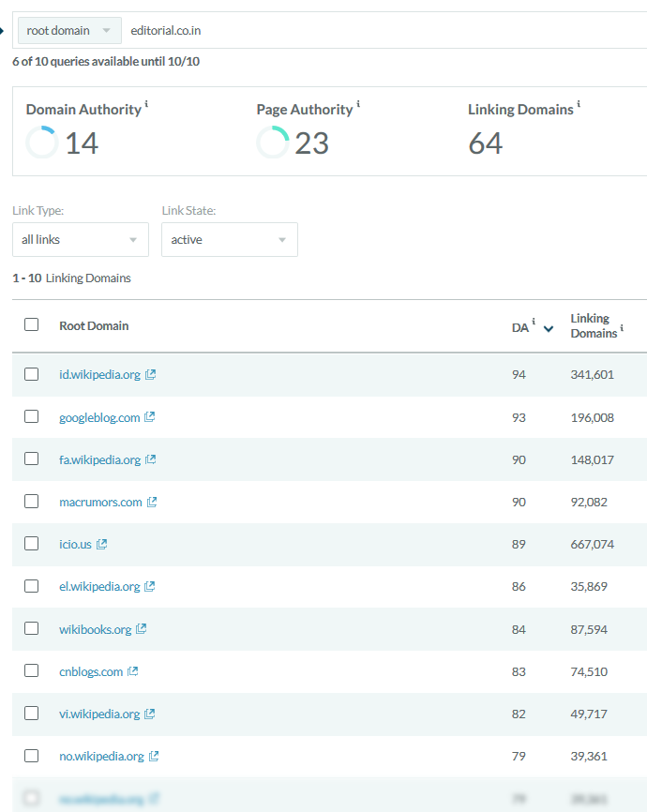The image size is (647, 812).
Task: Open the icio.us link
Action: click(x=75, y=544)
